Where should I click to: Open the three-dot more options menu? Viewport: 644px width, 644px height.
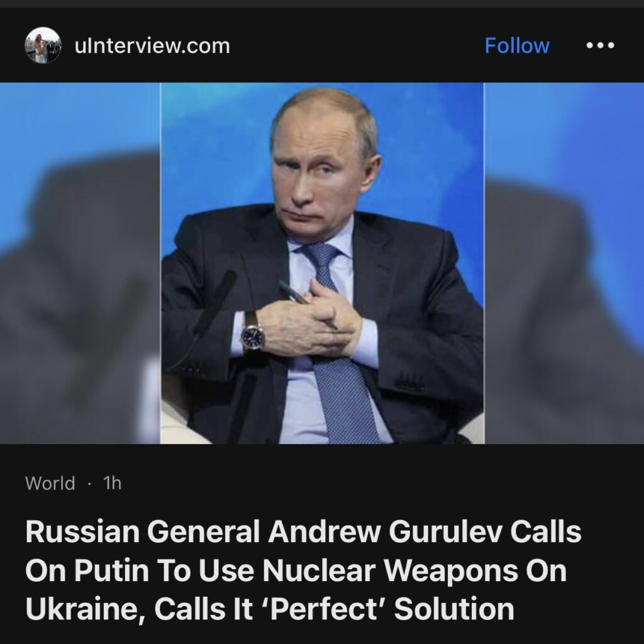tap(600, 45)
